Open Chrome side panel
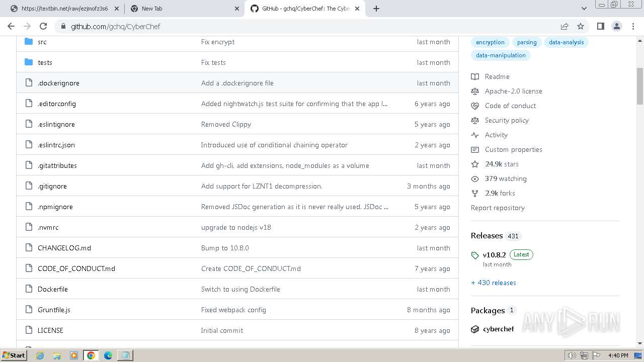 coord(600,26)
